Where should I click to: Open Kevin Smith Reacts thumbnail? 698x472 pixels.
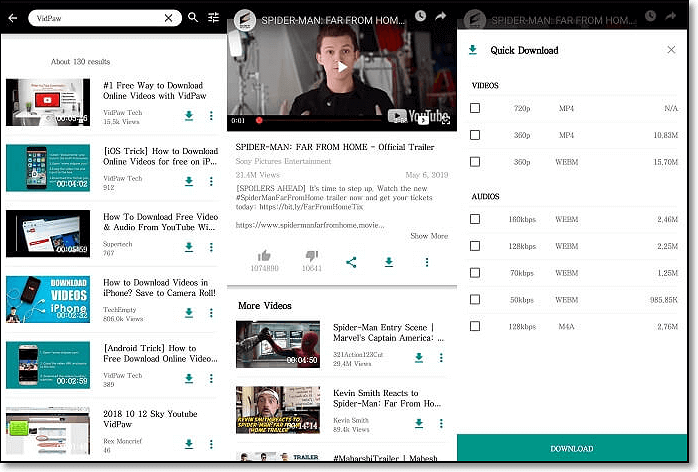click(x=278, y=410)
